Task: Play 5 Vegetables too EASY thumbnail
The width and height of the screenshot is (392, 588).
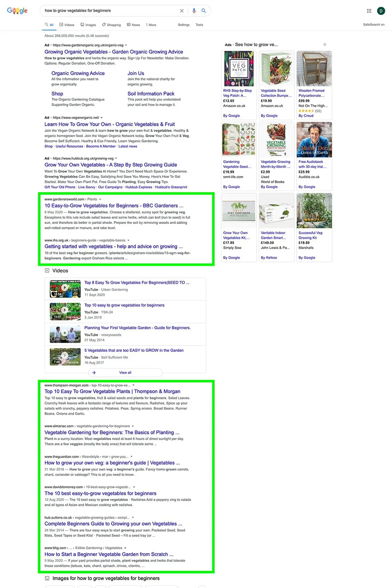Action: [65, 357]
